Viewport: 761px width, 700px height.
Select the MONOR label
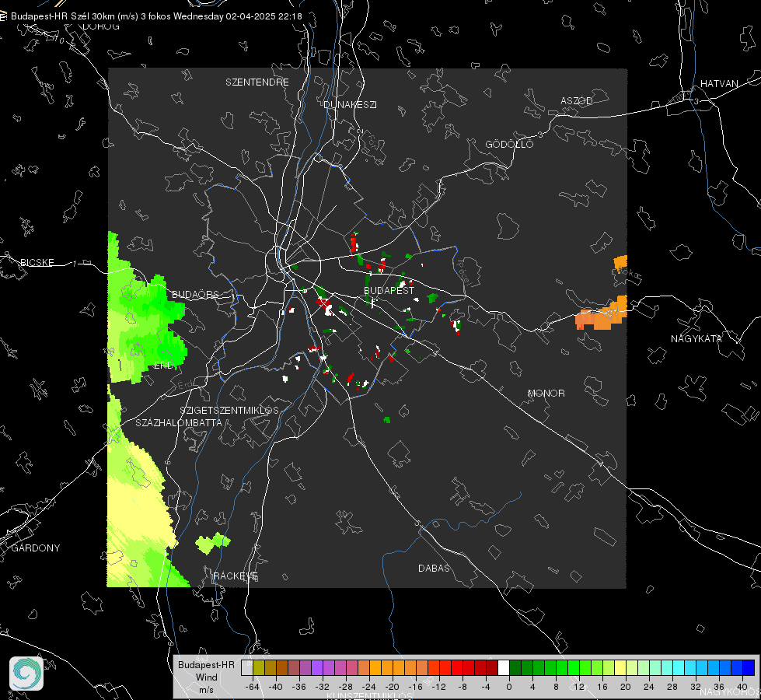[546, 394]
